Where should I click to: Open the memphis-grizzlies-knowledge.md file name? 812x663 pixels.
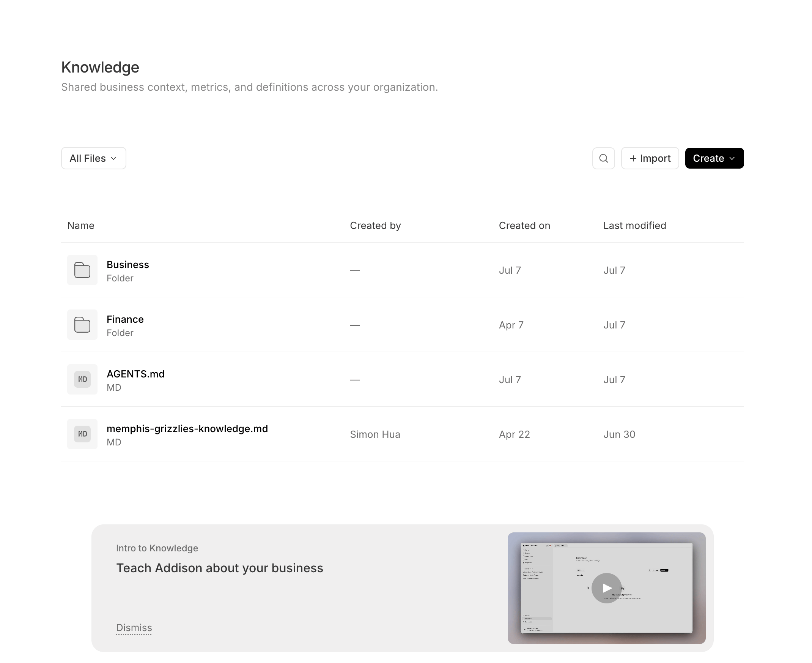(187, 428)
